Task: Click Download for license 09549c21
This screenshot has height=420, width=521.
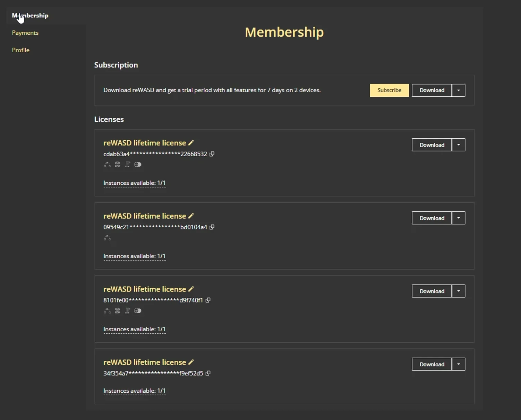Action: tap(432, 218)
